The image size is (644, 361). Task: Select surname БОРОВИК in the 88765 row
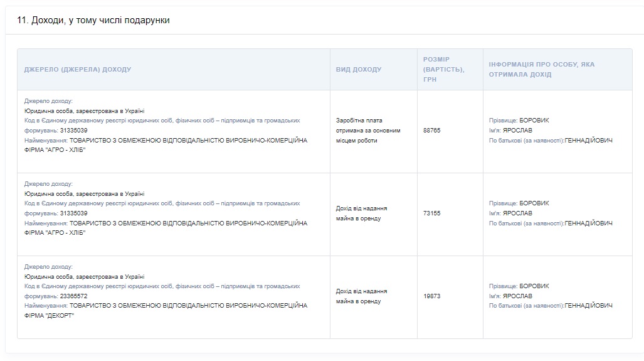534,121
